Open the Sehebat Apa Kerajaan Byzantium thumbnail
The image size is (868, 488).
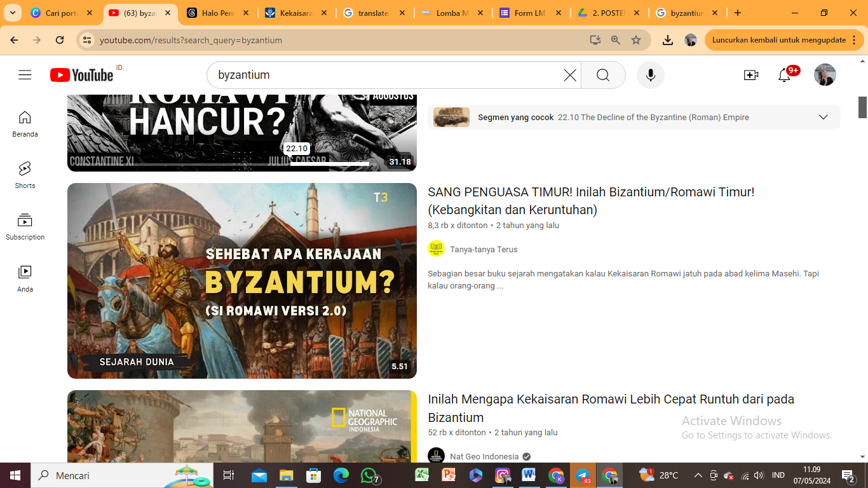[x=242, y=281]
